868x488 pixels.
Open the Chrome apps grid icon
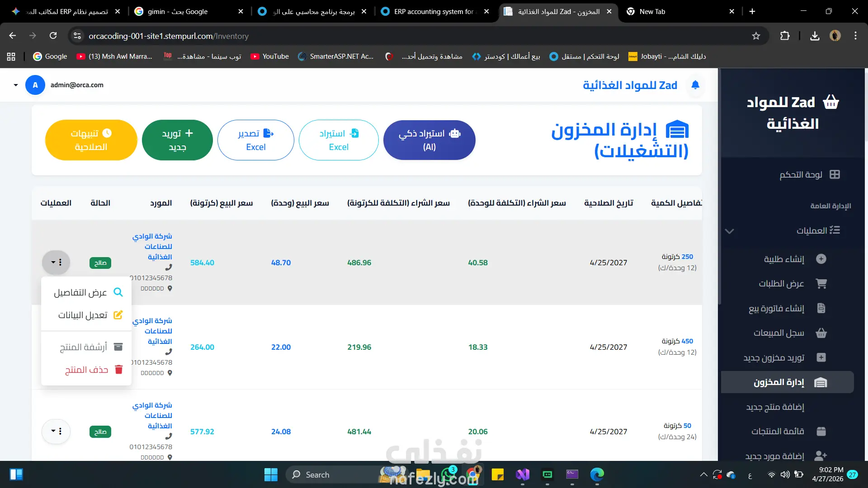pyautogui.click(x=11, y=56)
